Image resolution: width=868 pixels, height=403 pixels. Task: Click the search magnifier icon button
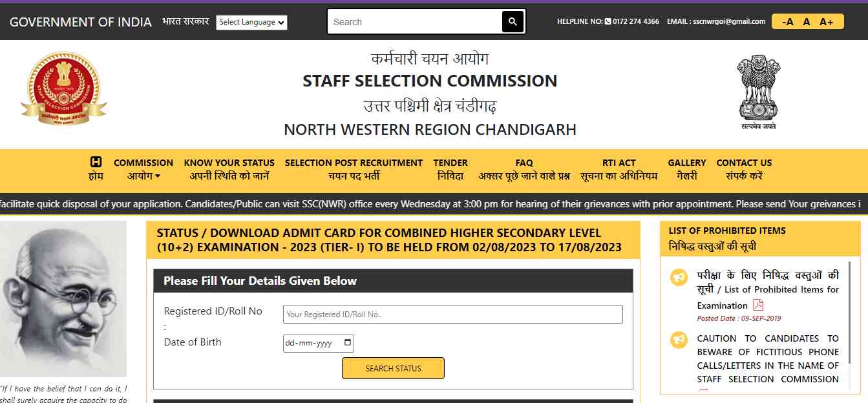513,22
